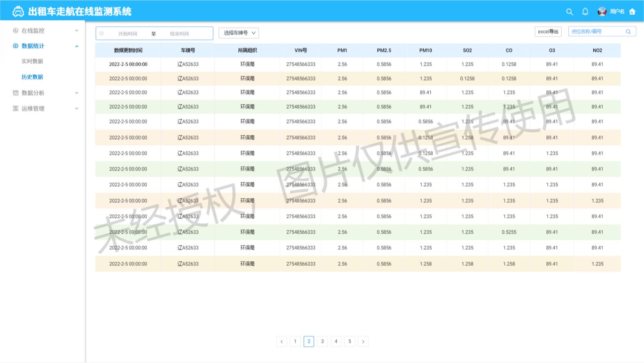Expand the 数据分析 menu chevron
The image size is (644, 363).
77,93
